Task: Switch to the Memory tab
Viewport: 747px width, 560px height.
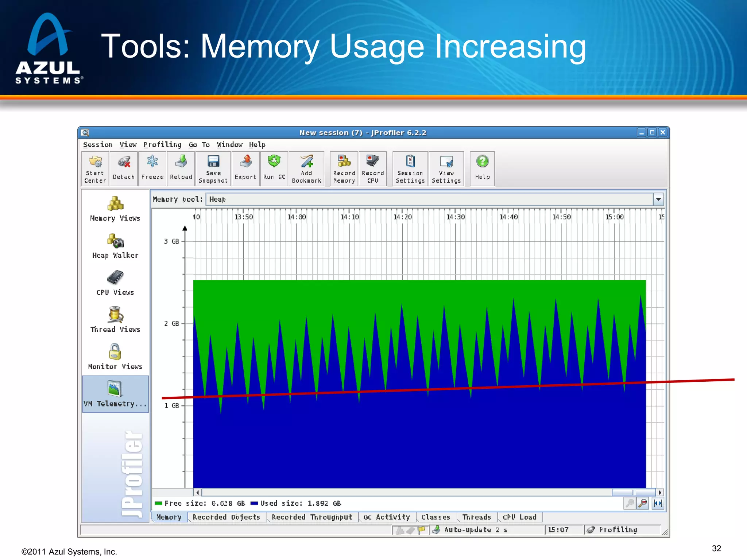Action: coord(169,517)
